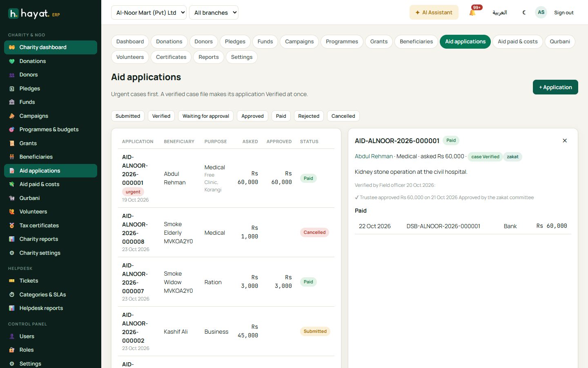Switch to the Dashboard tab
The height and width of the screenshot is (368, 588).
coord(130,42)
